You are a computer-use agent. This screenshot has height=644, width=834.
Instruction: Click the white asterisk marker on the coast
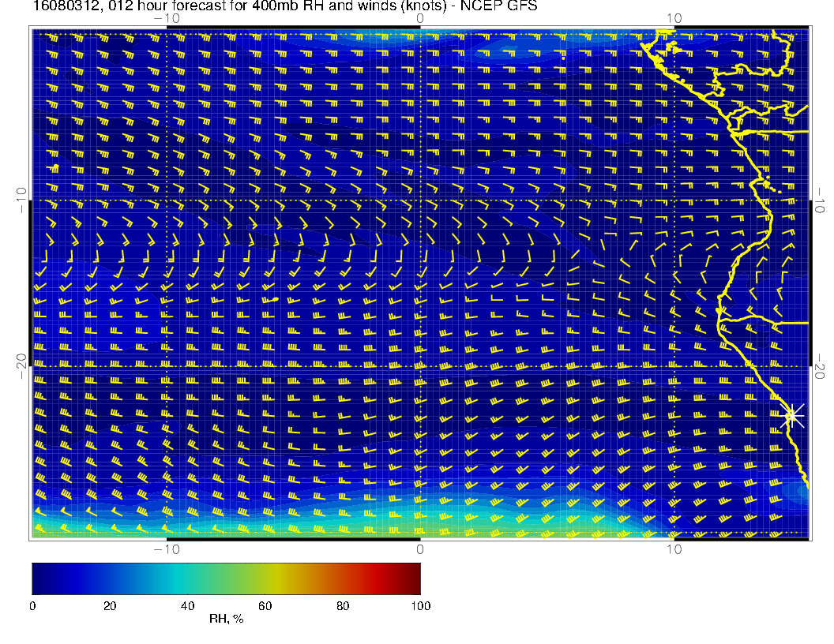[793, 415]
